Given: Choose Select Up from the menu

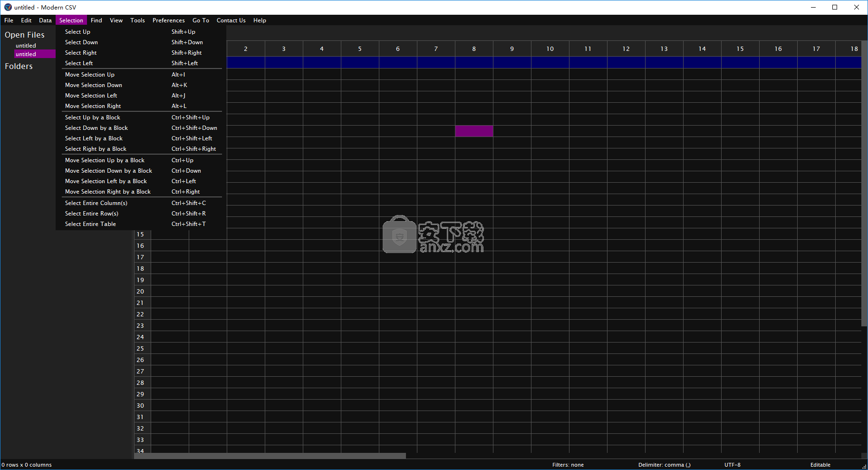Looking at the screenshot, I should [x=142, y=32].
